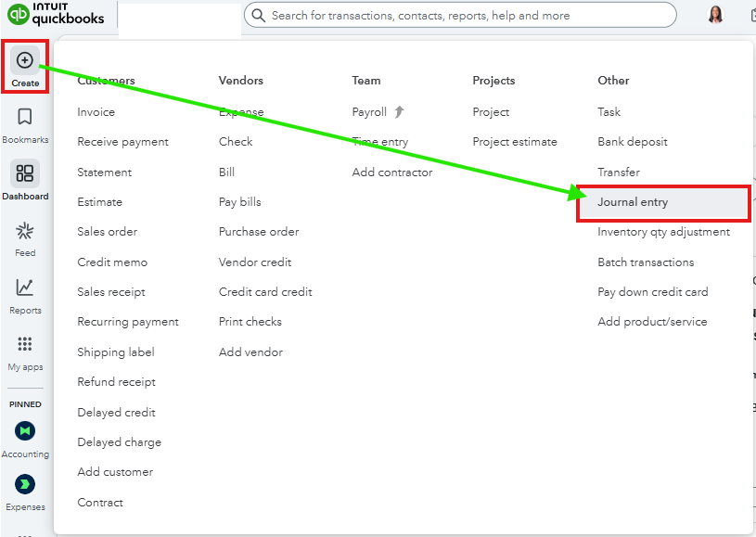Select Credit memo
This screenshot has height=537, width=756.
click(112, 262)
